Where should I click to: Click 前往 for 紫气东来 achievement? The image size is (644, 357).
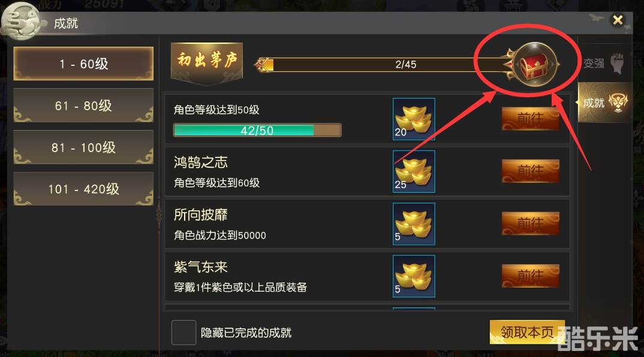pos(530,276)
